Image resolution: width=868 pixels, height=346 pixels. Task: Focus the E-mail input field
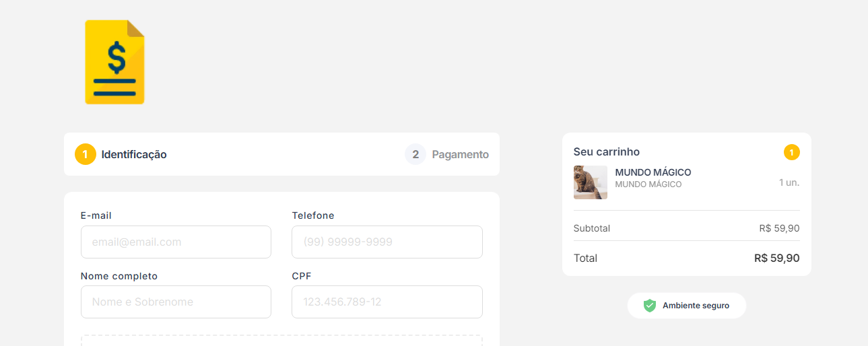pyautogui.click(x=176, y=242)
